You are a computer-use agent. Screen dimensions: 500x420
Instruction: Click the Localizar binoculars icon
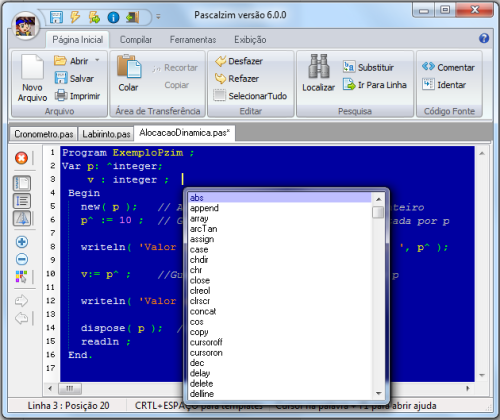click(319, 66)
